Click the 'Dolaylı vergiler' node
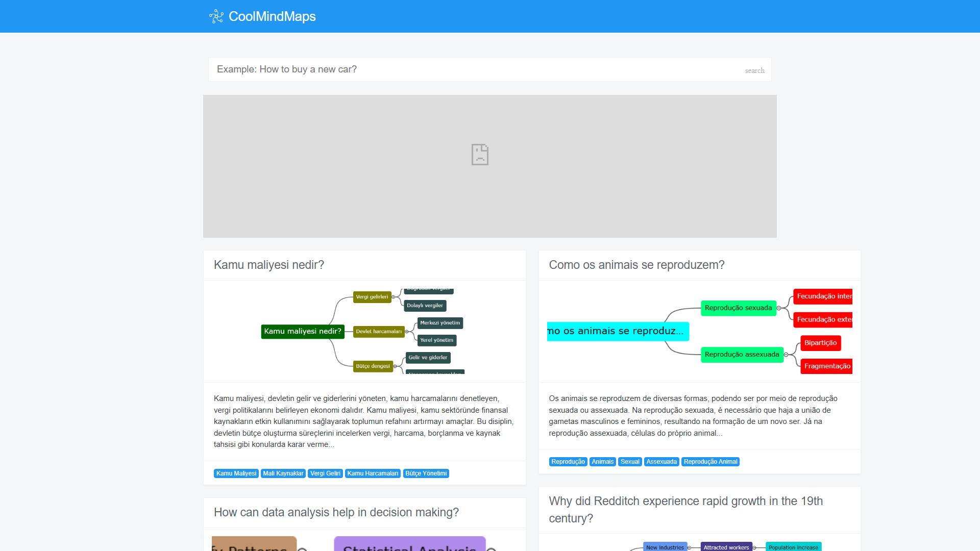This screenshot has height=551, width=980. [x=425, y=306]
